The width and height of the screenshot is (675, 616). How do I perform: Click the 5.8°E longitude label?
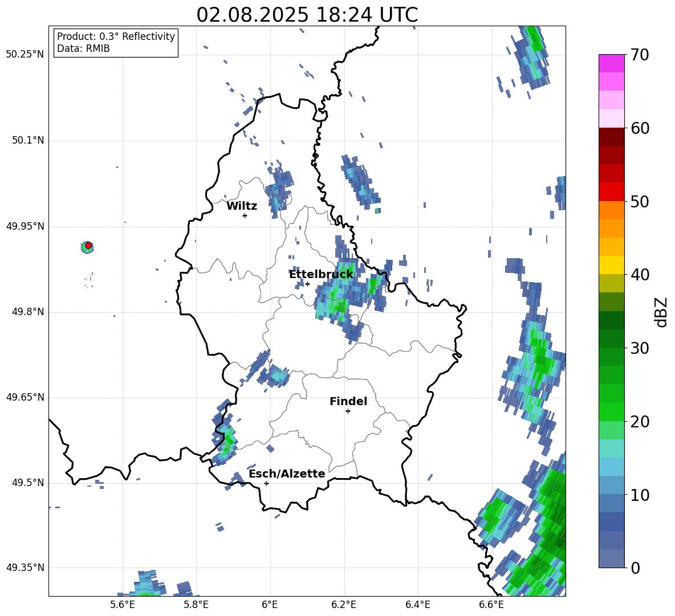pos(196,605)
